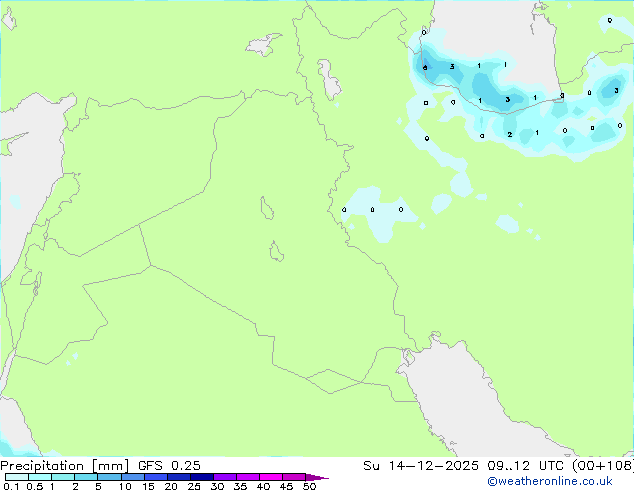Click the 'Precipitation [mm]' title text
This screenshot has height=490, width=634.
pyautogui.click(x=65, y=466)
